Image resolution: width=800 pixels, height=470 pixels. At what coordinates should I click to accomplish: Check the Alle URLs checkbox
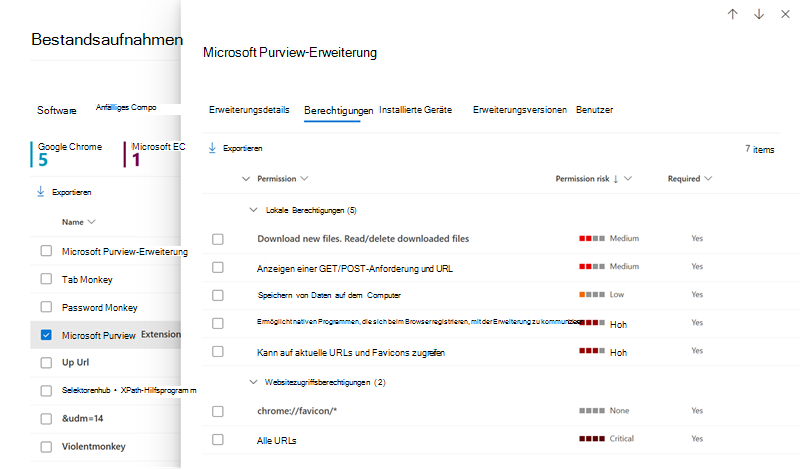coord(218,439)
